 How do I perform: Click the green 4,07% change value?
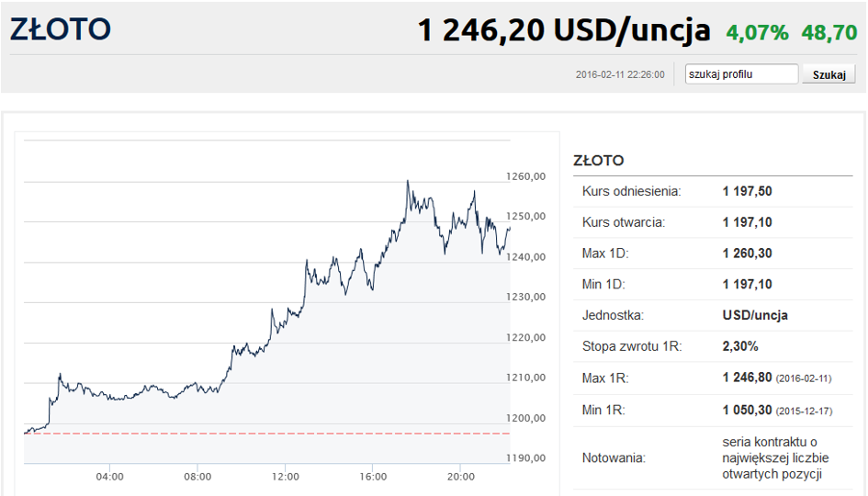pyautogui.click(x=757, y=32)
